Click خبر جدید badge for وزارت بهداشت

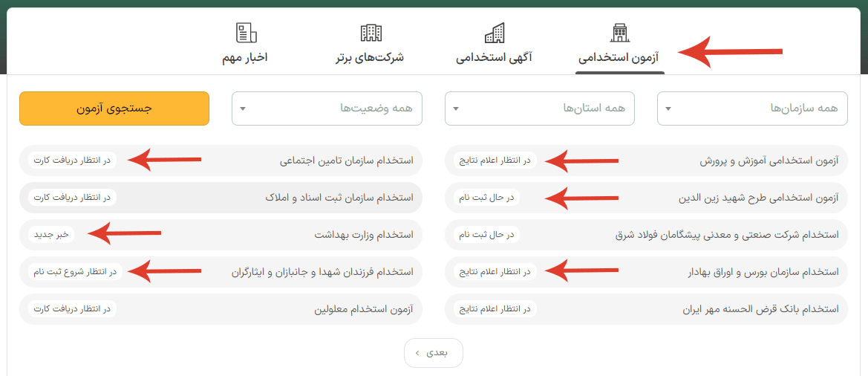(51, 235)
